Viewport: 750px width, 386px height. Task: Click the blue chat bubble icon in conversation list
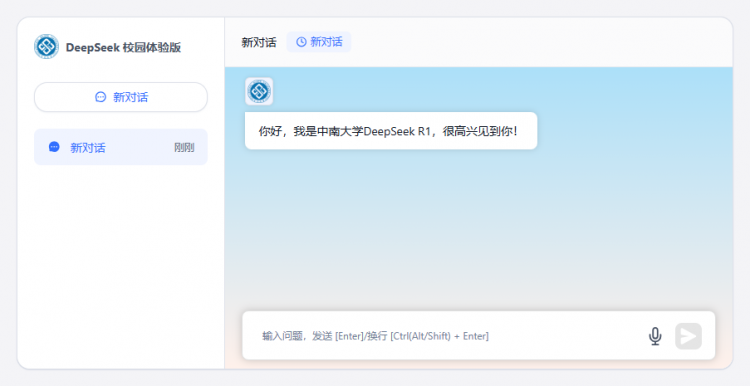tap(54, 147)
